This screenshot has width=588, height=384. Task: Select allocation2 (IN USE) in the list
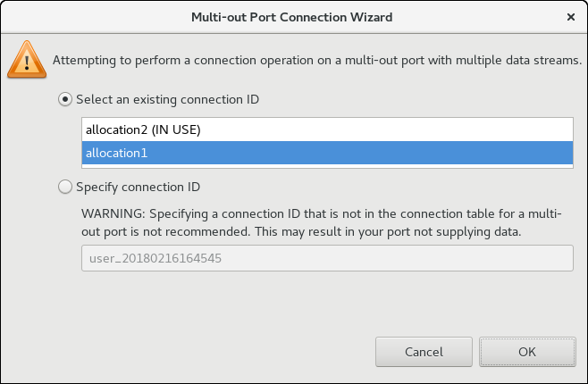pos(143,129)
